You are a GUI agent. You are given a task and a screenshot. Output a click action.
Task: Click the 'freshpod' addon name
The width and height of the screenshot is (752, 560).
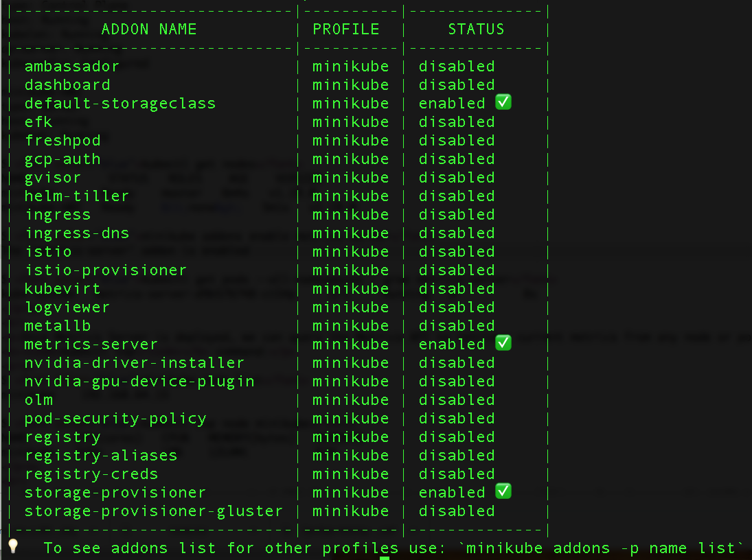(x=62, y=141)
